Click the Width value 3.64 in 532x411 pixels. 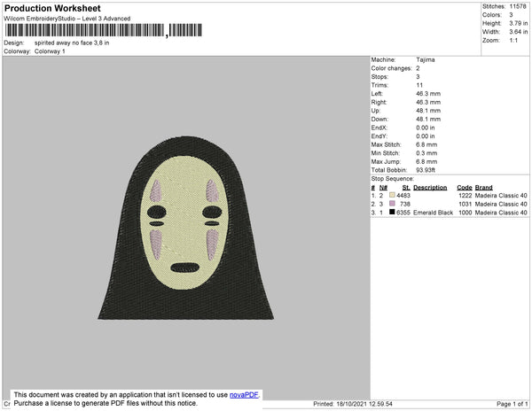[x=519, y=32]
